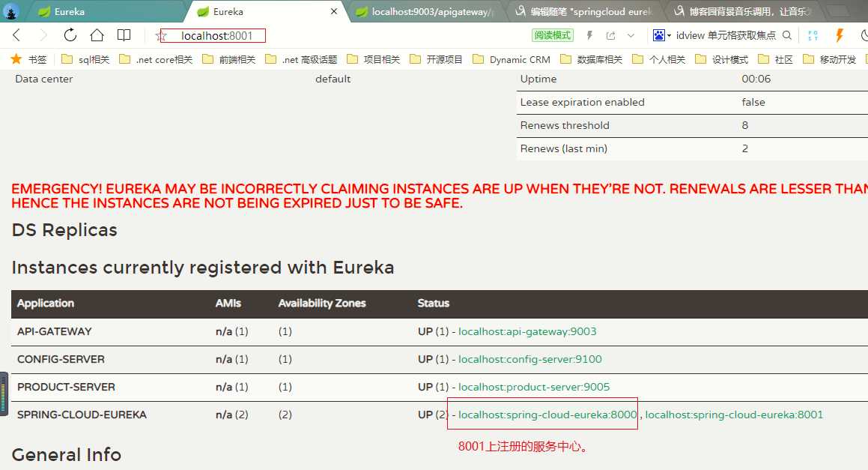Open the sql相关 bookmark folder
Screen dimensions: 868x470
click(x=85, y=59)
